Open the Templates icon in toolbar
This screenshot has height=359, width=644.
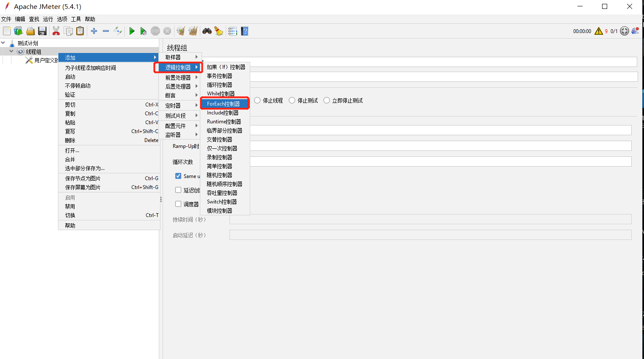click(x=18, y=31)
